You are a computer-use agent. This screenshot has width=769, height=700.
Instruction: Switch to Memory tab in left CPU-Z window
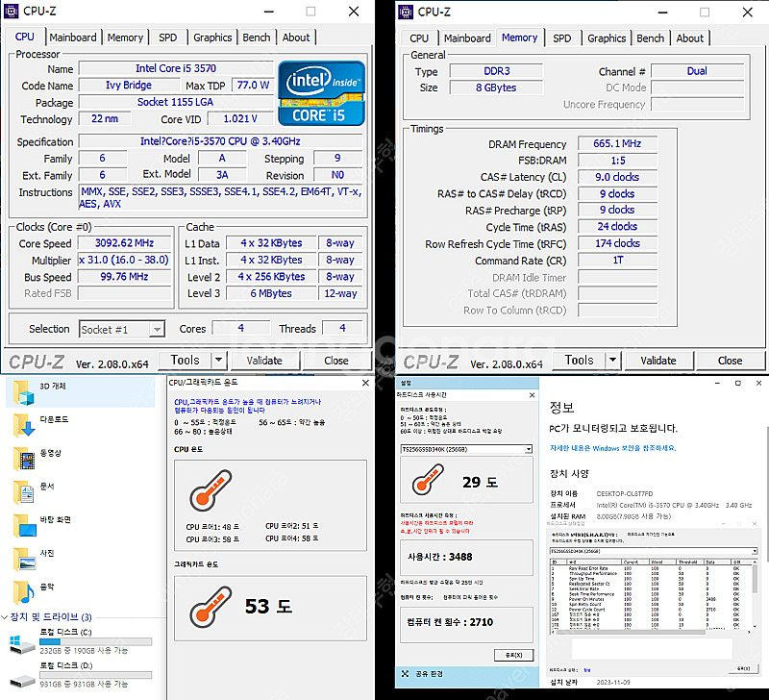coord(125,37)
